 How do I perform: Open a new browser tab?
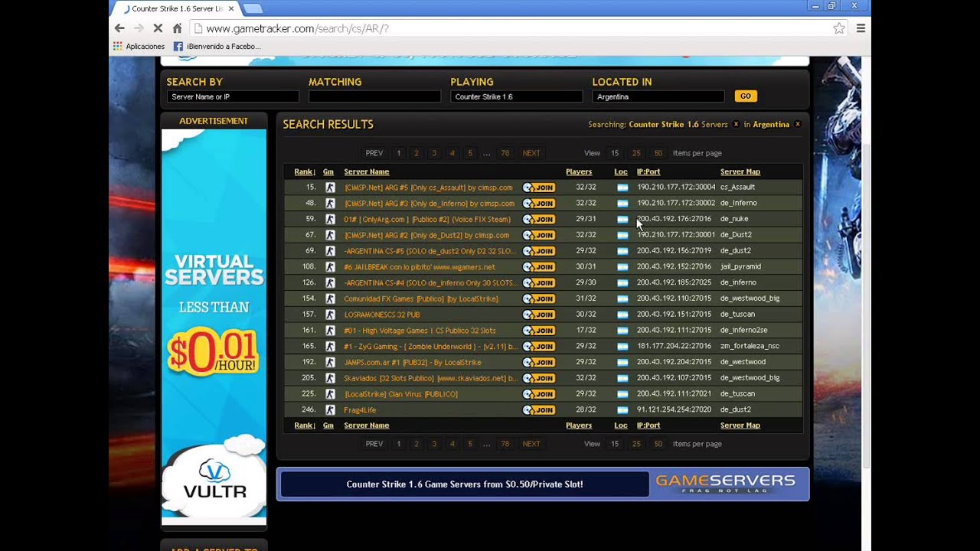tap(253, 8)
